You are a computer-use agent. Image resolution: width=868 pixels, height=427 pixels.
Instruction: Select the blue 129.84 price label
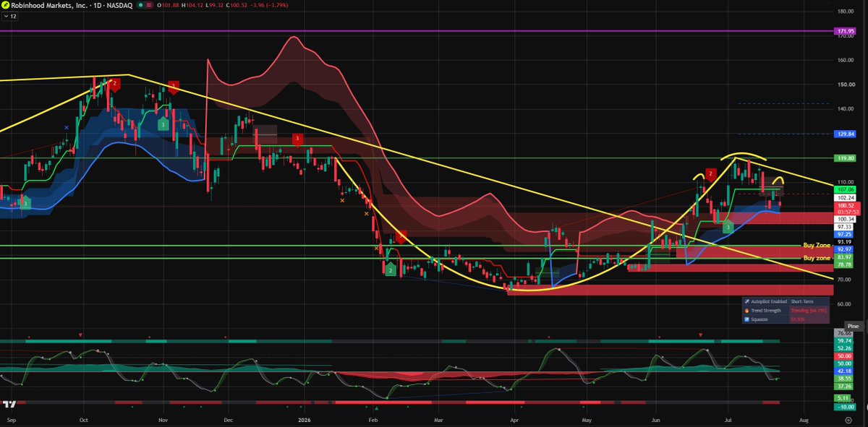pyautogui.click(x=846, y=134)
